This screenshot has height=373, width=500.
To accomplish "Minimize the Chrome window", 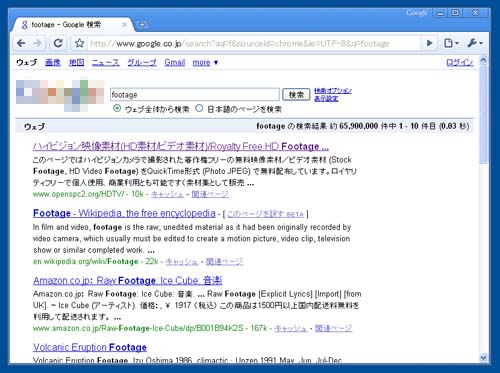I will (x=441, y=13).
